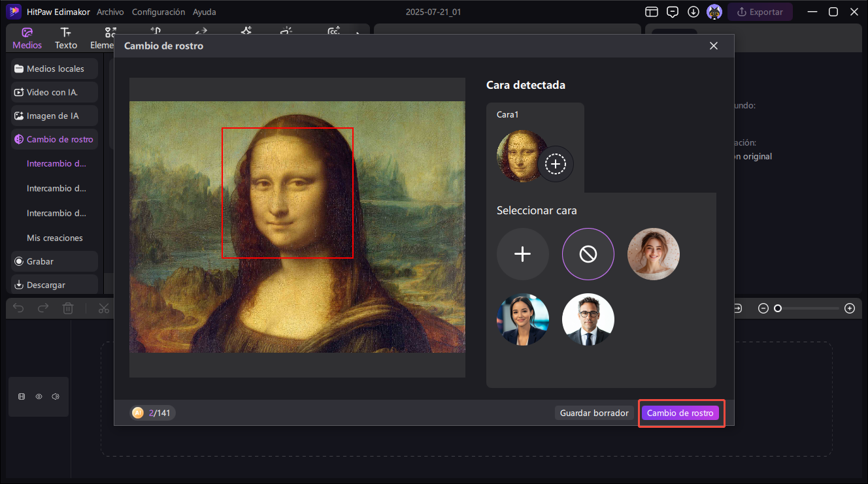Image resolution: width=868 pixels, height=484 pixels.
Task: Open the Medios tab
Action: 27,39
